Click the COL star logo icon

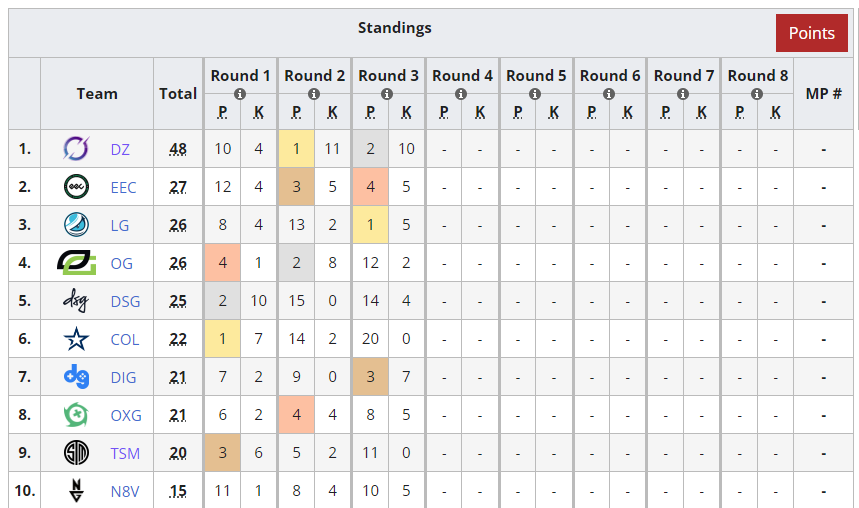point(76,339)
